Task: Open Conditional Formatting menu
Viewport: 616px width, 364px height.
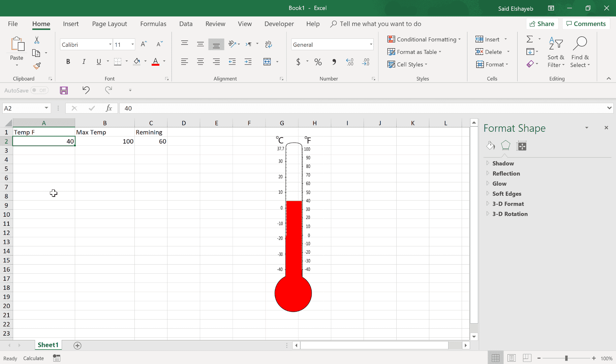Action: point(424,39)
